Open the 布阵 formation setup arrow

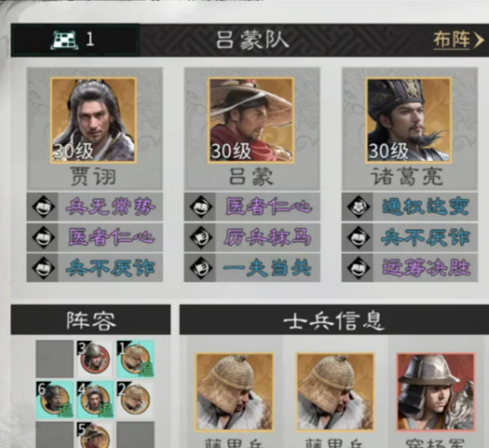(458, 40)
